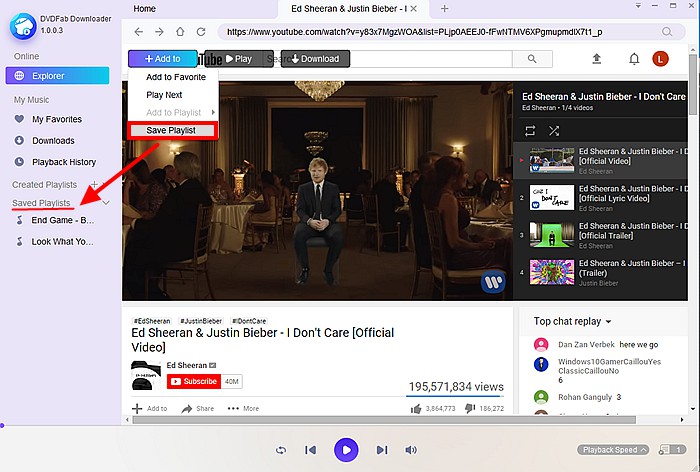Click the DVDFab Downloader logo
Image resolution: width=700 pixels, height=472 pixels.
(22, 26)
